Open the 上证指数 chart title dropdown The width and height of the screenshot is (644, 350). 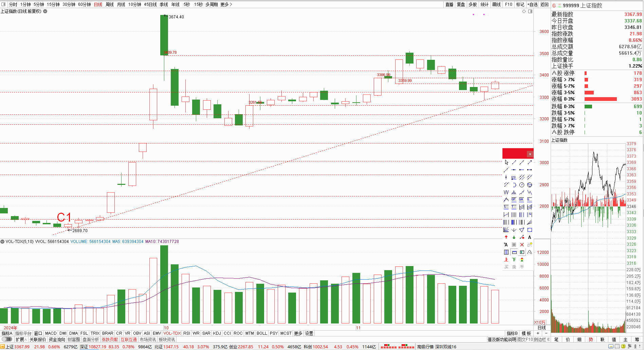[45, 11]
